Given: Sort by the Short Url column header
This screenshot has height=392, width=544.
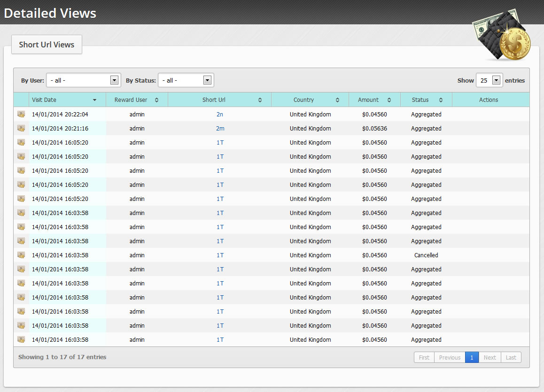Looking at the screenshot, I should click(219, 100).
